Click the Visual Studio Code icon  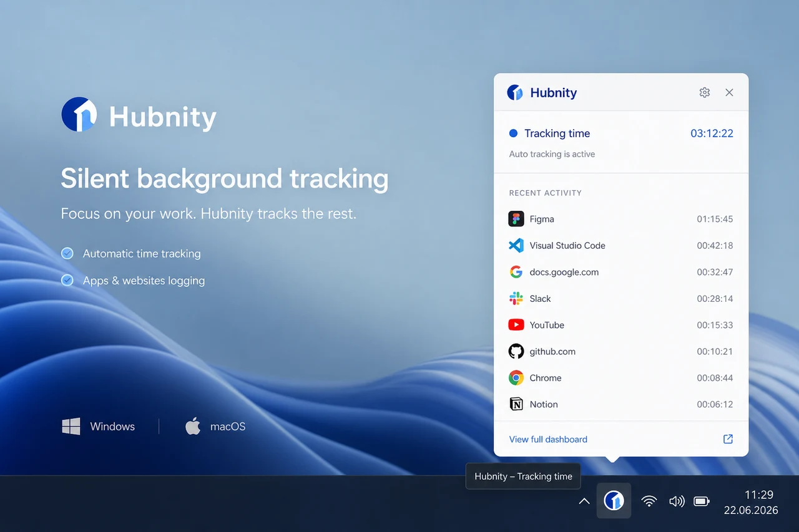516,245
